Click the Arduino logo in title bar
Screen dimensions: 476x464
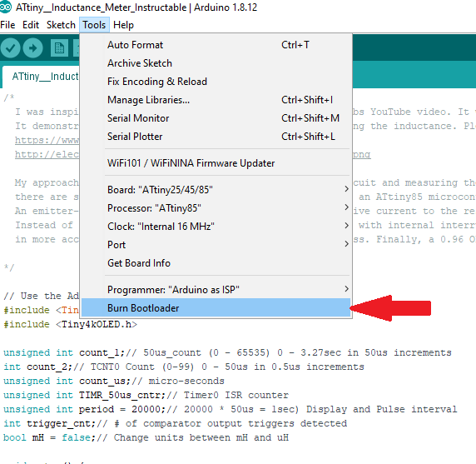click(6, 7)
